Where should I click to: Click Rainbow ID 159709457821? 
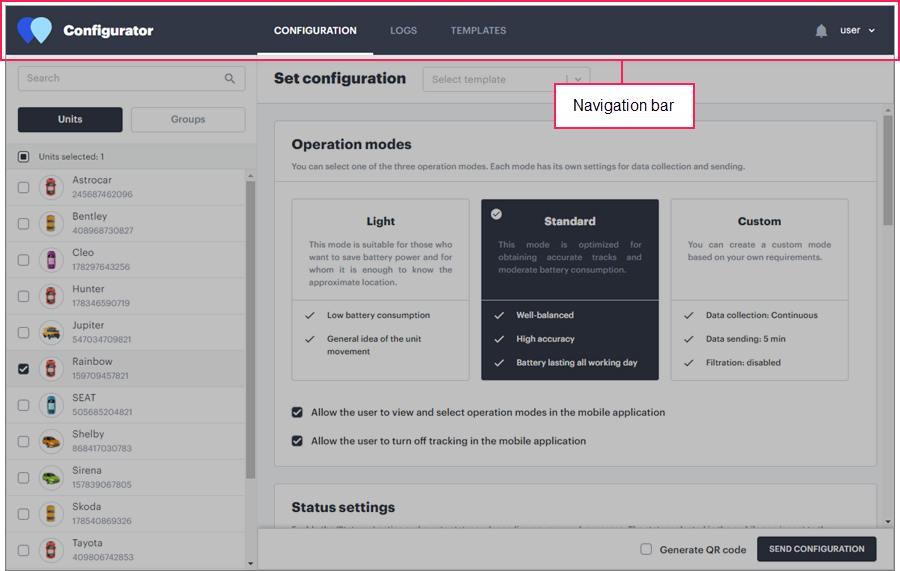[100, 376]
